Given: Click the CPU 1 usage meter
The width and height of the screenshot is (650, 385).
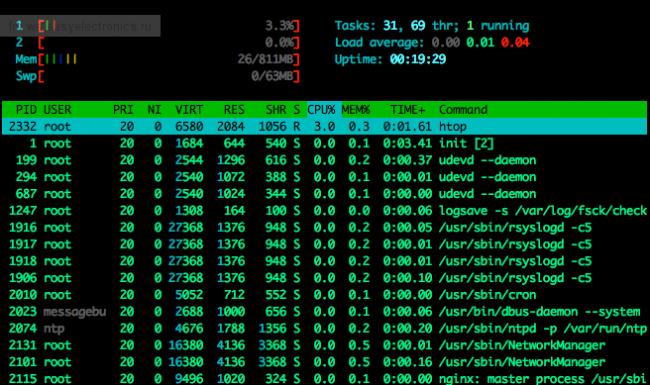Looking at the screenshot, I should 158,26.
